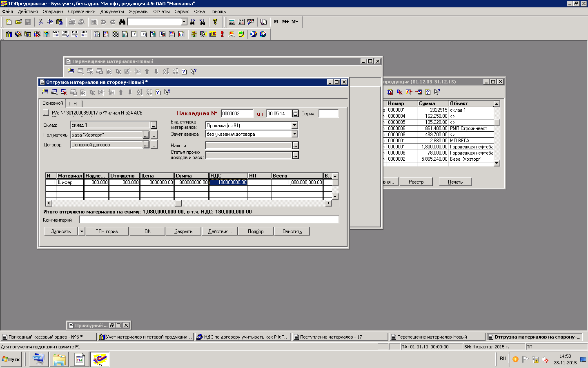The width and height of the screenshot is (588, 368).
Task: Select the НДС cell 180000000.00
Action: pyautogui.click(x=228, y=182)
